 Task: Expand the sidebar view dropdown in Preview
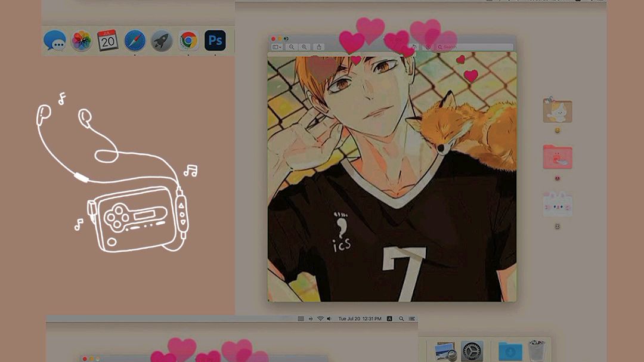point(277,47)
